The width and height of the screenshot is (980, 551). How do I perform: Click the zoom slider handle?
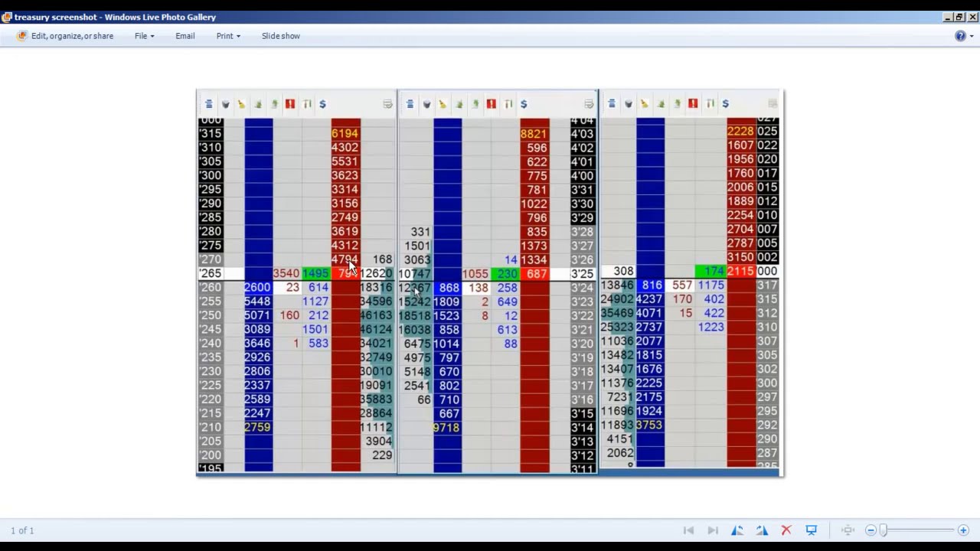pyautogui.click(x=883, y=530)
